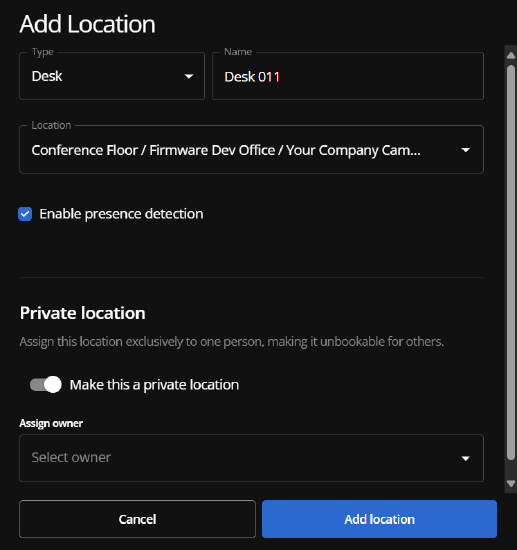Click the vertical scrollbar thumb

click(511, 262)
